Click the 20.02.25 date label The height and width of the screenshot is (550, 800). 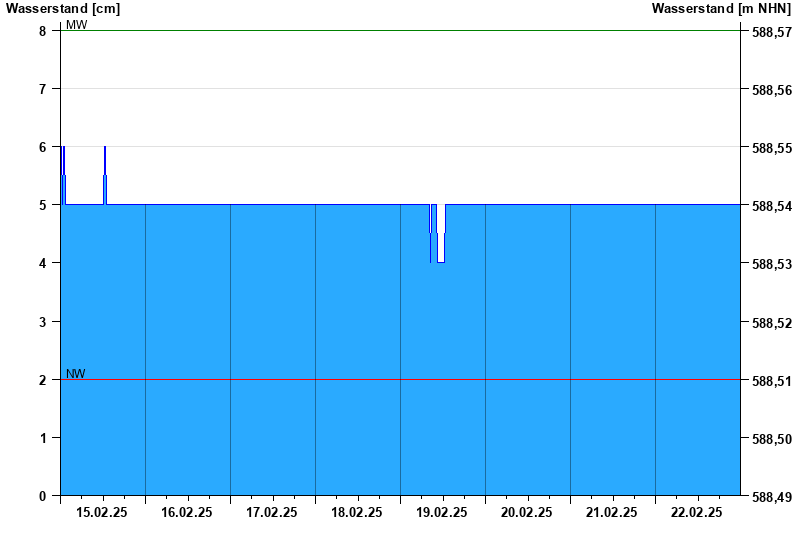[527, 513]
